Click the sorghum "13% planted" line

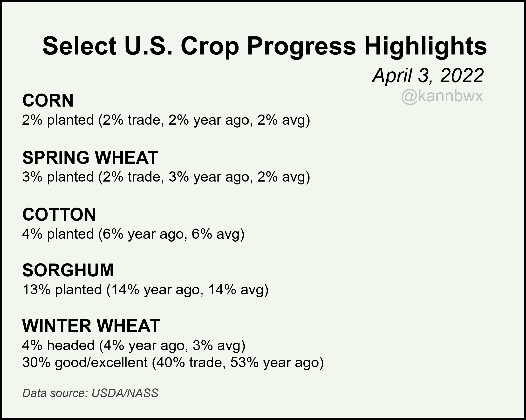145,290
